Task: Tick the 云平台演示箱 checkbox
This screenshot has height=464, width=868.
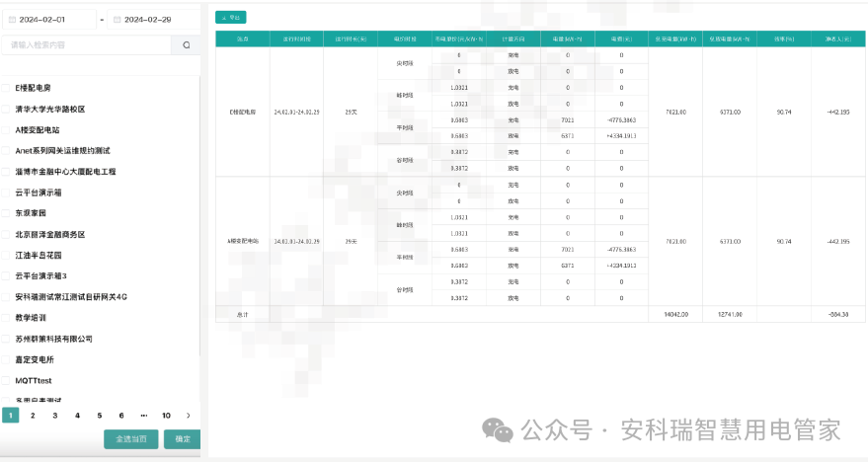Action: [x=6, y=193]
